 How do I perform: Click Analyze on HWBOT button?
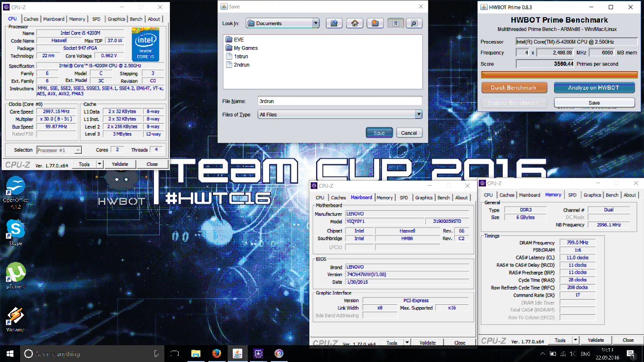pyautogui.click(x=594, y=88)
